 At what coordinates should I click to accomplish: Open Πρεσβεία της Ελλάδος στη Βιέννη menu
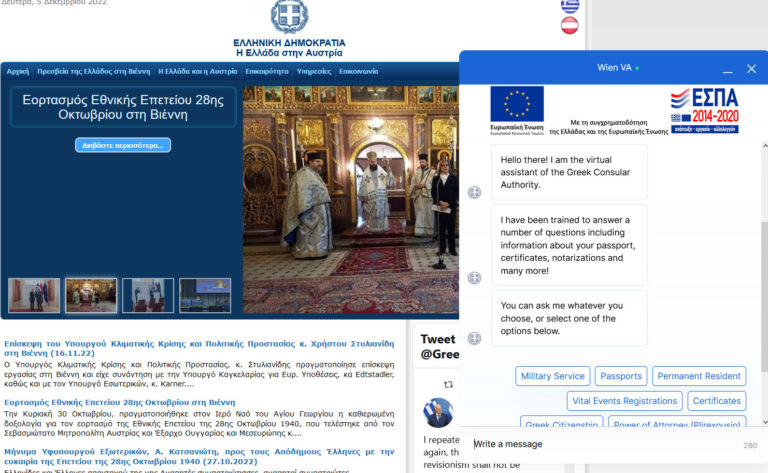94,71
